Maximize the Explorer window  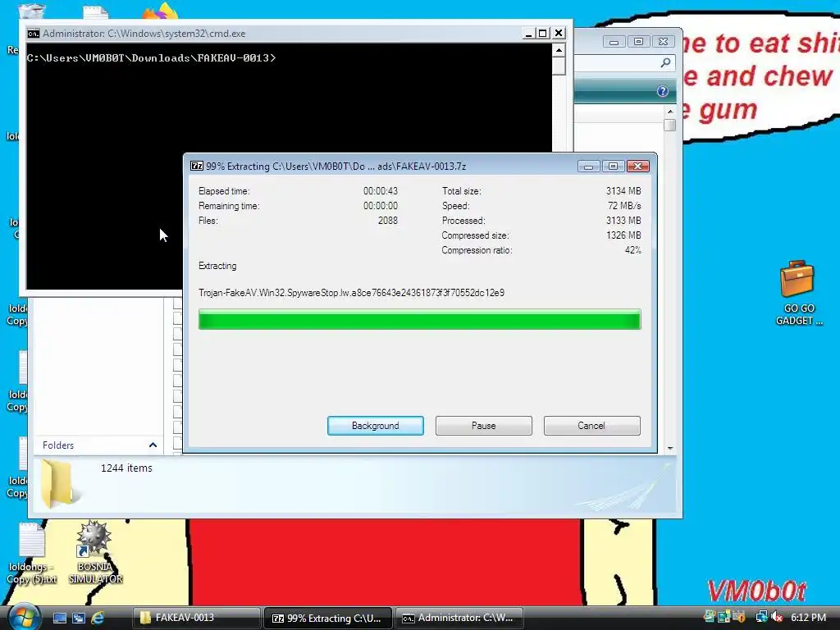638,42
